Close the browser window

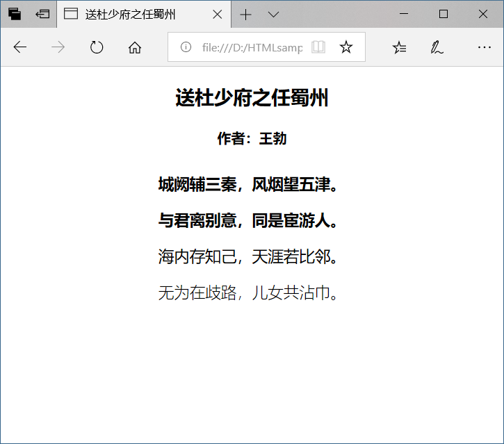point(483,14)
